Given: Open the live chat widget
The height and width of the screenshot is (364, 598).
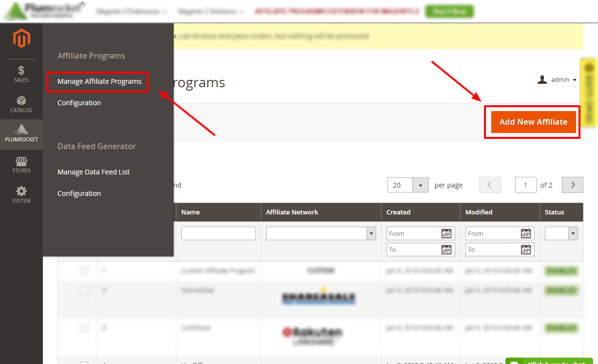Looking at the screenshot, I should click(x=549, y=361).
